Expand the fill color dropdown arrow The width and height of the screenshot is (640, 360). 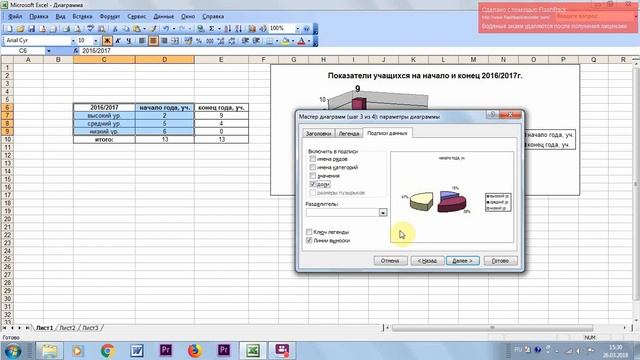pos(293,41)
